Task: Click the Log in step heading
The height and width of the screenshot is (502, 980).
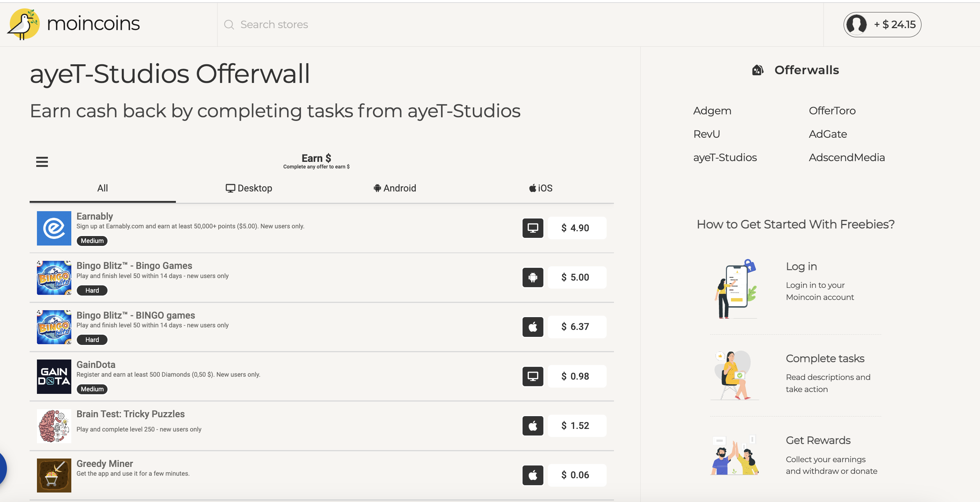Action: 801,267
